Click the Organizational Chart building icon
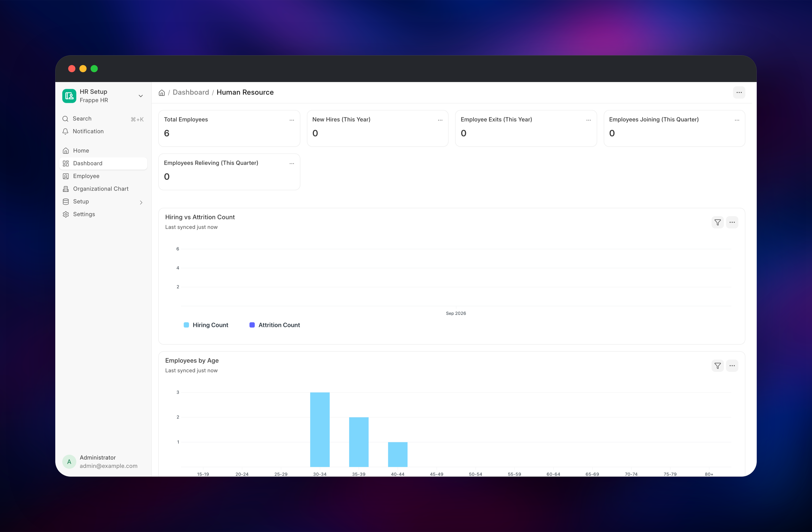The height and width of the screenshot is (532, 812). [x=66, y=189]
